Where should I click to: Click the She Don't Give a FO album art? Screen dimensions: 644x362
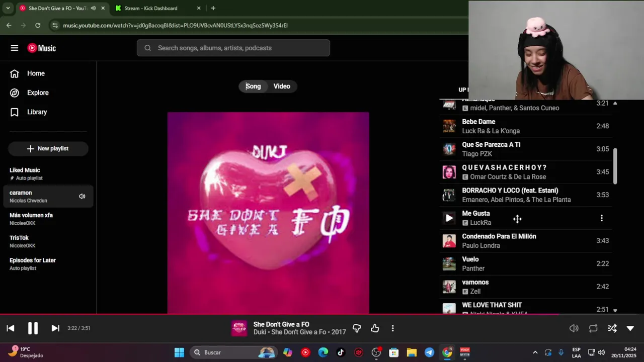pyautogui.click(x=268, y=212)
